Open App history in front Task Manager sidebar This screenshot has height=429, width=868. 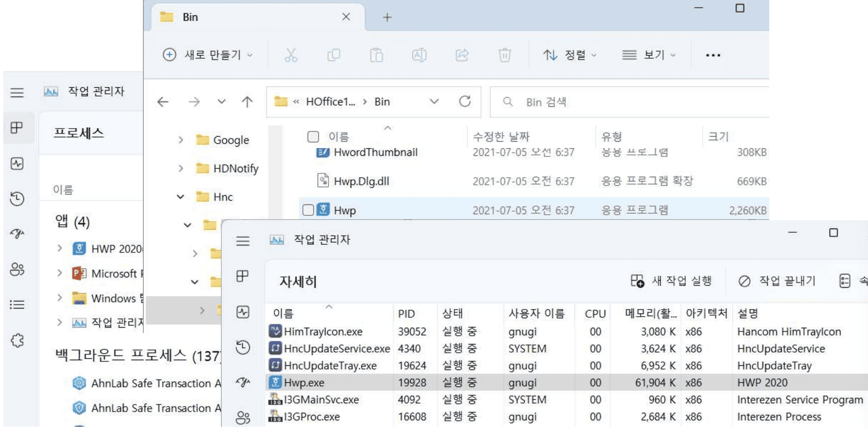coord(243,347)
